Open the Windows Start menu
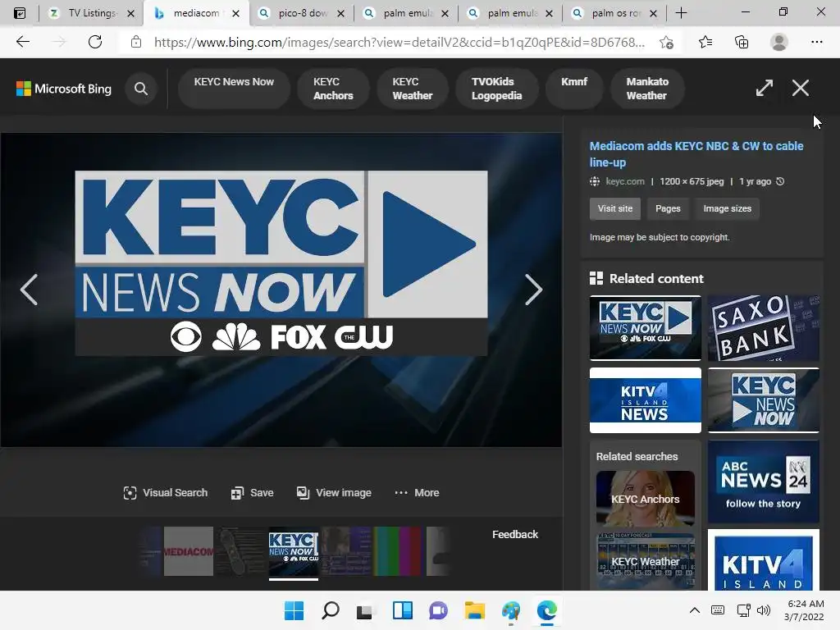840x630 pixels. pos(294,610)
